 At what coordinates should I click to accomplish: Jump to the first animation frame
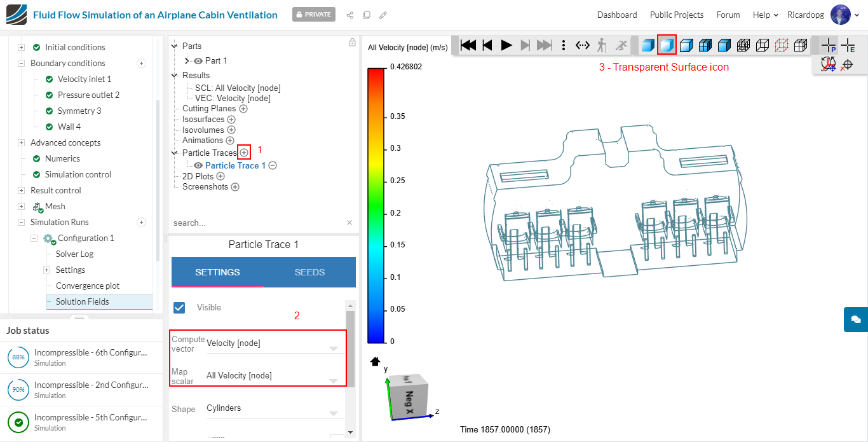pyautogui.click(x=468, y=45)
